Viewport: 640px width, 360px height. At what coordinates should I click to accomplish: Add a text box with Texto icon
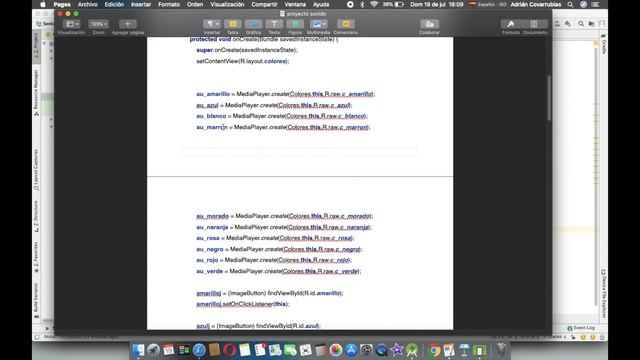pyautogui.click(x=274, y=24)
